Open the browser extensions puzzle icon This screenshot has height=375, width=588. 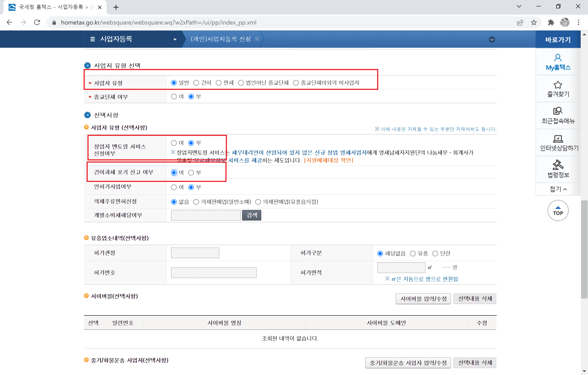click(x=551, y=22)
